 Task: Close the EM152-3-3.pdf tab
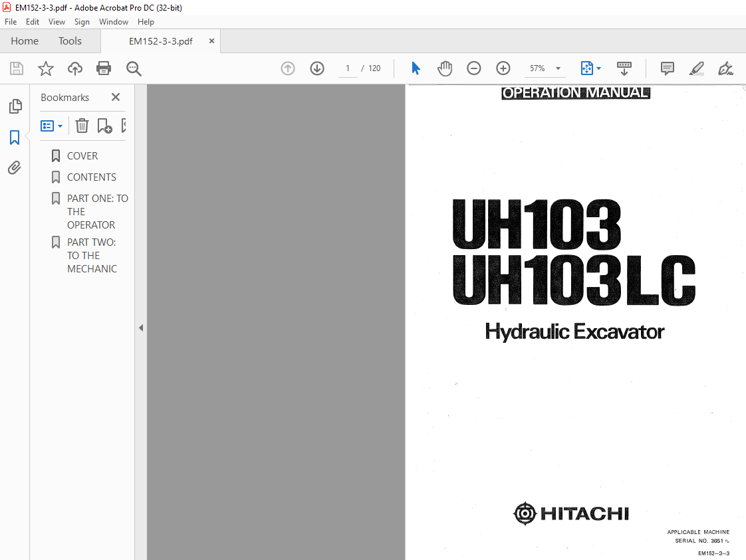pos(211,41)
